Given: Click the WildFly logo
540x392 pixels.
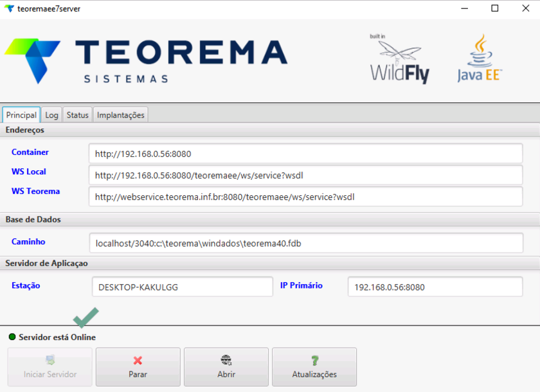Looking at the screenshot, I should point(400,59).
